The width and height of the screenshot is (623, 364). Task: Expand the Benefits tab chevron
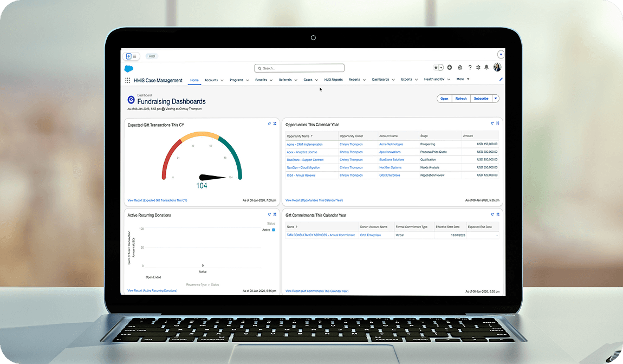point(271,80)
